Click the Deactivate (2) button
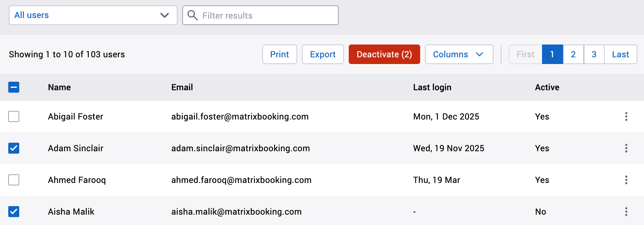The image size is (644, 225). tap(384, 54)
